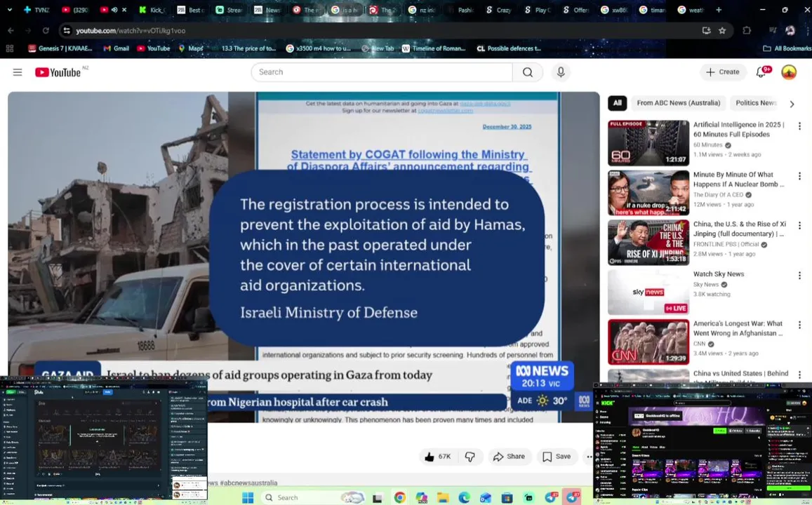Open the 60 Minutes channel name
The height and width of the screenshot is (505, 812).
(707, 145)
